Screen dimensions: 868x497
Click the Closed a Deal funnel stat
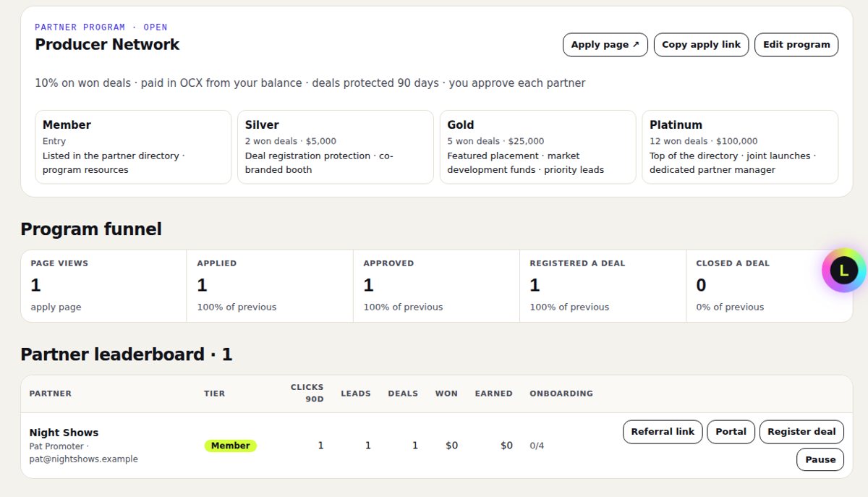pyautogui.click(x=769, y=286)
